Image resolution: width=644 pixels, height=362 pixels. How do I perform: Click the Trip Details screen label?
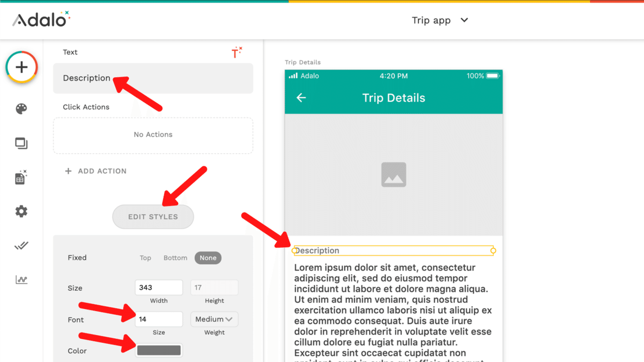(303, 62)
